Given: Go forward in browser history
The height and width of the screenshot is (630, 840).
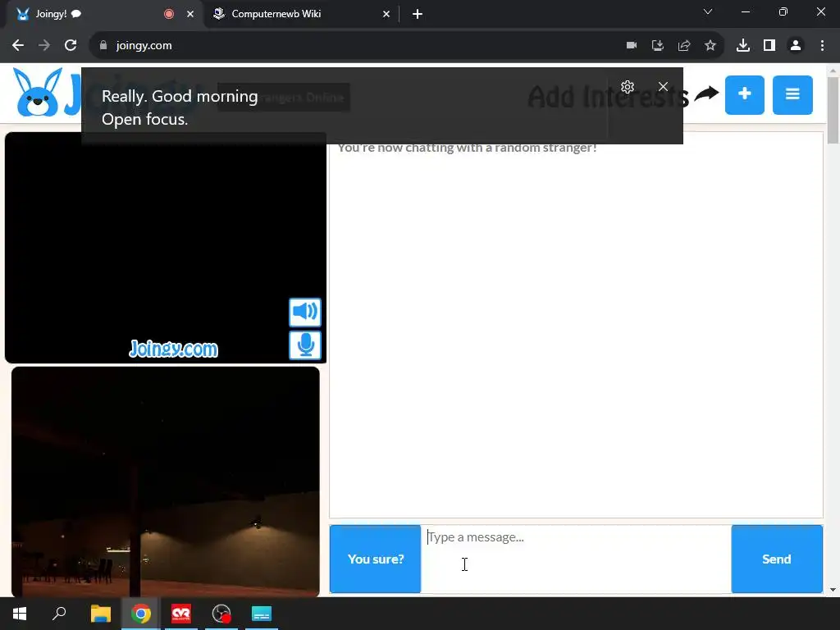Looking at the screenshot, I should click(x=44, y=46).
